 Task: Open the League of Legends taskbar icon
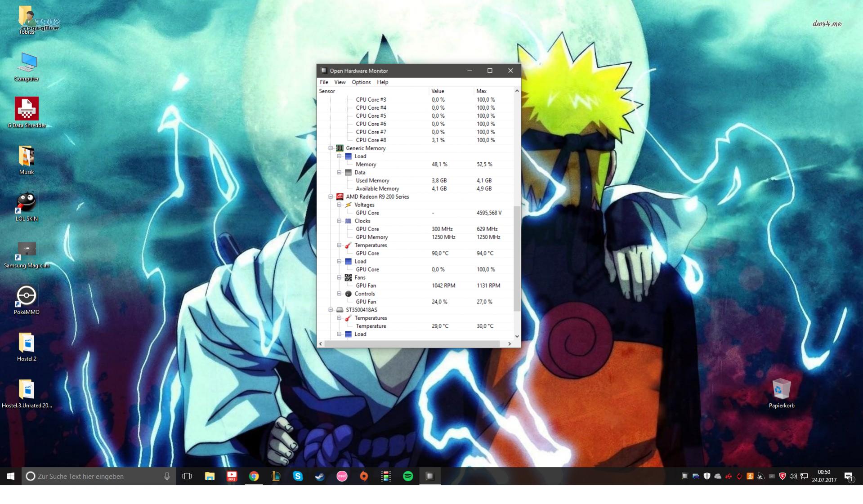(x=276, y=476)
